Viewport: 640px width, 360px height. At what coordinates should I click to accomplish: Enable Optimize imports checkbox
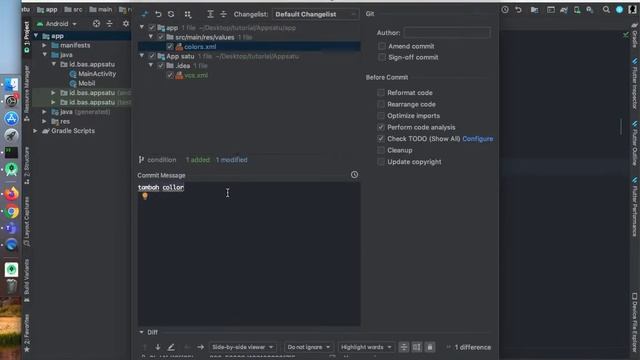381,116
